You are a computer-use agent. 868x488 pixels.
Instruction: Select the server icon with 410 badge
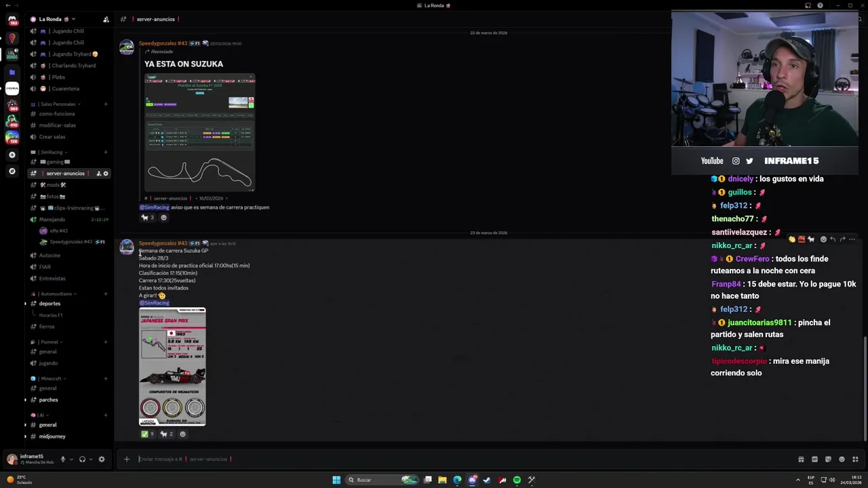[12, 121]
